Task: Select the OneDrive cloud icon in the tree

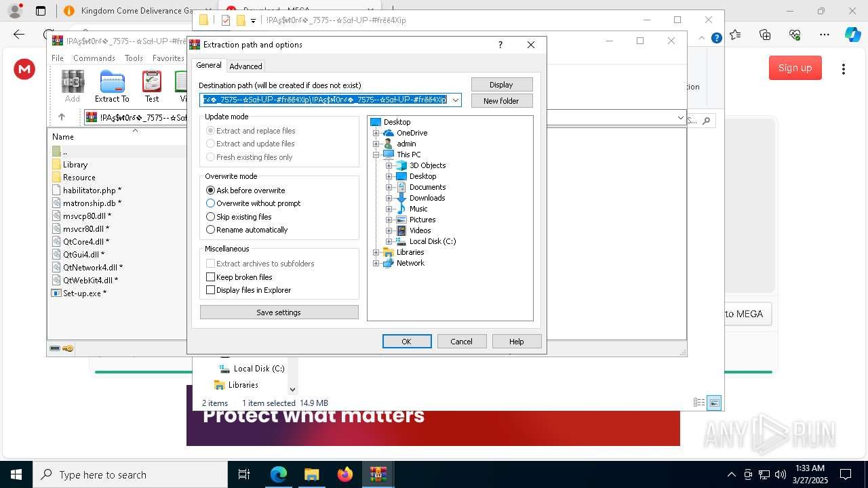Action: [x=389, y=133]
